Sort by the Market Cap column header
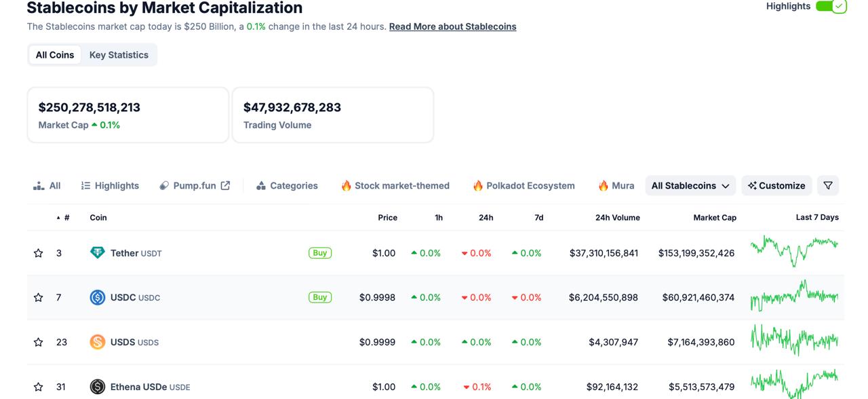Image resolution: width=868 pixels, height=399 pixels. (x=715, y=218)
